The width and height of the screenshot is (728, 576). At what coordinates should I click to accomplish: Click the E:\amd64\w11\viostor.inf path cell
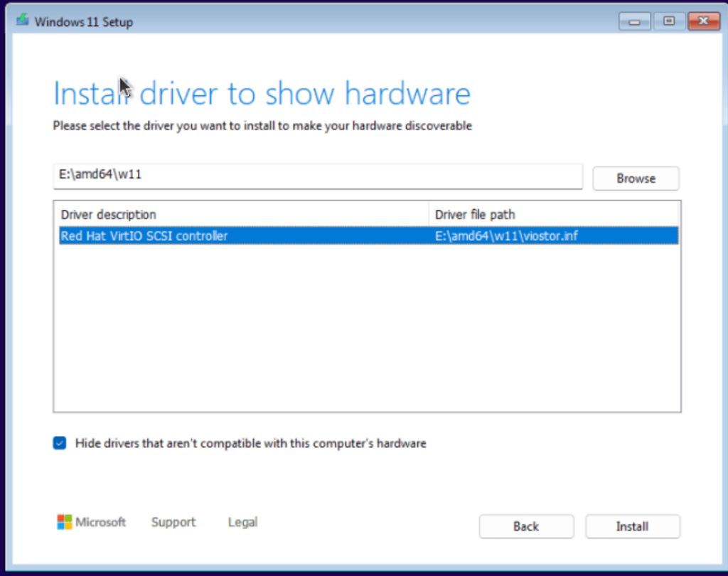coord(506,236)
